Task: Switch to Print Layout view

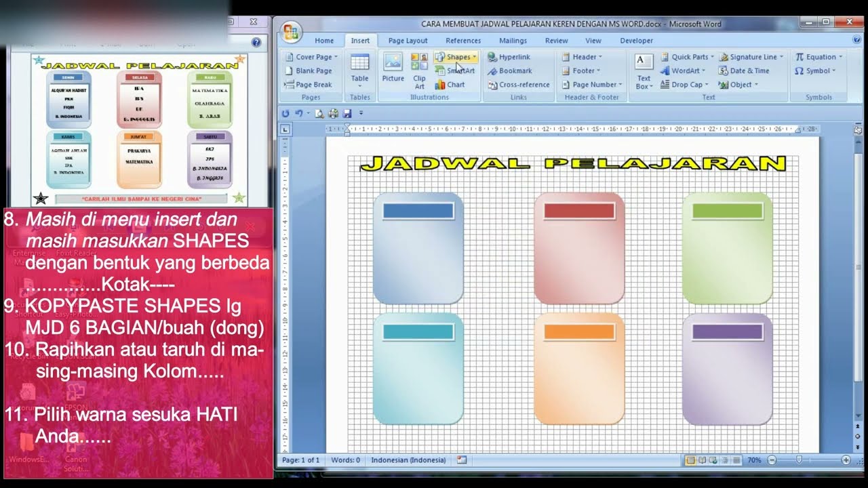Action: pos(690,460)
